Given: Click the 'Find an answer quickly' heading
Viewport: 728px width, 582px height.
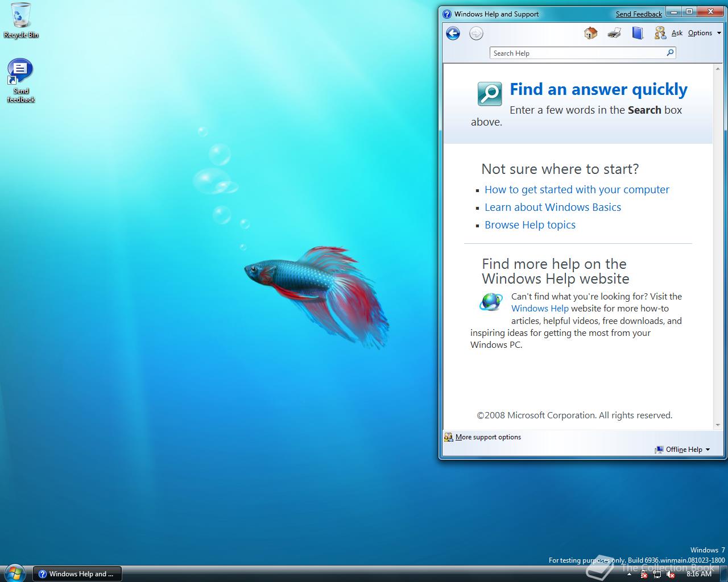Looking at the screenshot, I should click(598, 89).
